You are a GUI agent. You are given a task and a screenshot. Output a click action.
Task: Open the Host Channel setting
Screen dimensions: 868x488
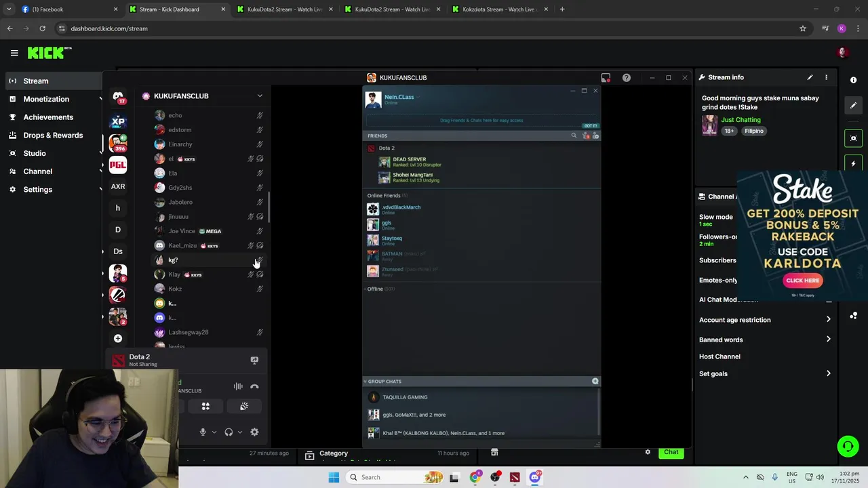[719, 357]
